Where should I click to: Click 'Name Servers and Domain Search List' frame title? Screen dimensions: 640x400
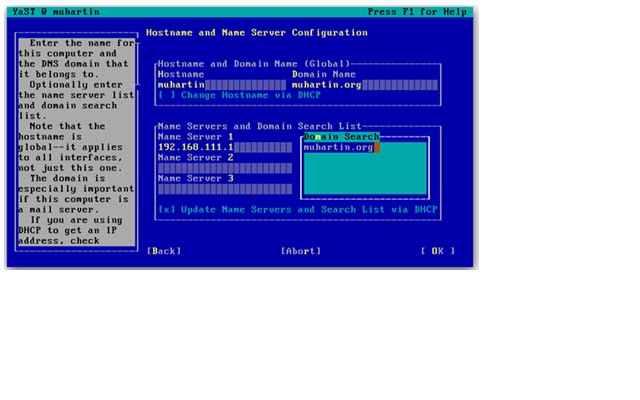[x=260, y=127]
